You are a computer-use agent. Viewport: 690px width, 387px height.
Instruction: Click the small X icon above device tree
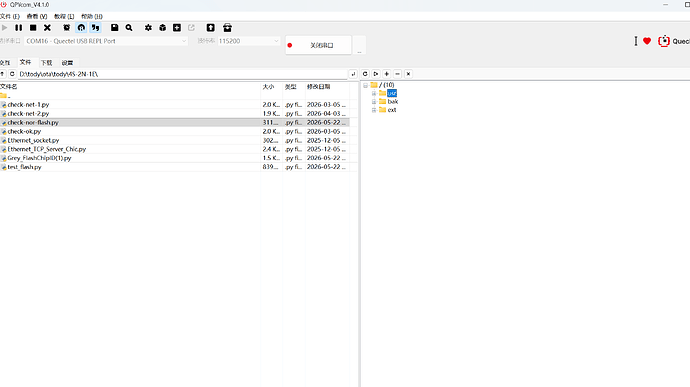pos(408,74)
